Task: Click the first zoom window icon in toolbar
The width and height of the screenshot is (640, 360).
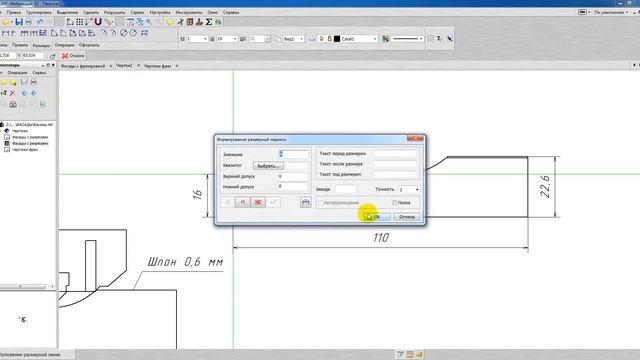Action: coord(130,22)
